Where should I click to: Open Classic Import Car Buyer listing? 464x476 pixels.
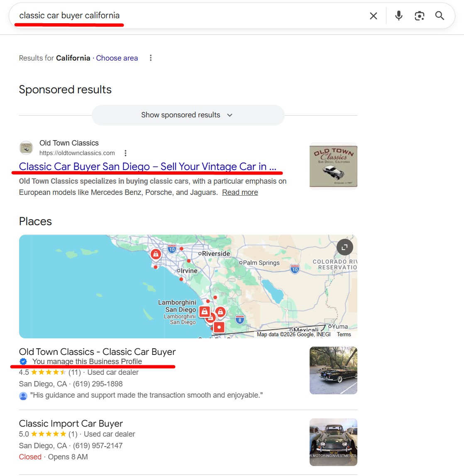click(x=71, y=424)
